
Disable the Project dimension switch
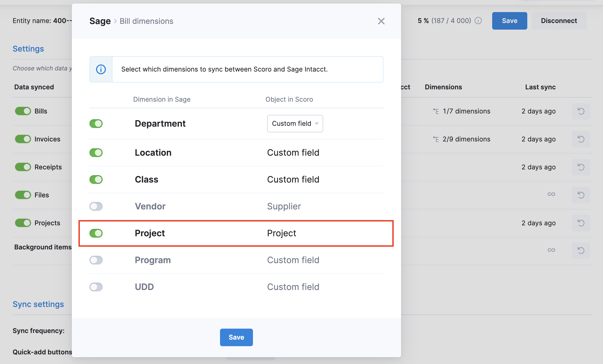pos(96,233)
